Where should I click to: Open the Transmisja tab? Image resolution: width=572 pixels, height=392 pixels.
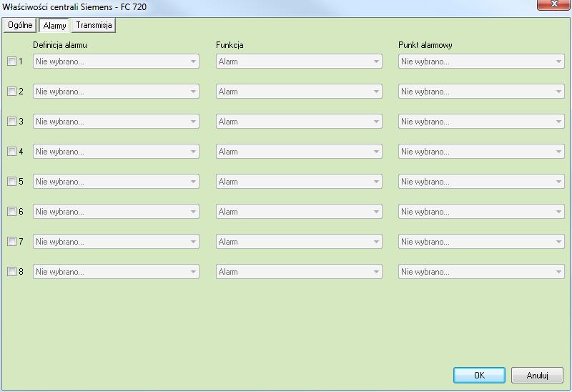click(94, 25)
